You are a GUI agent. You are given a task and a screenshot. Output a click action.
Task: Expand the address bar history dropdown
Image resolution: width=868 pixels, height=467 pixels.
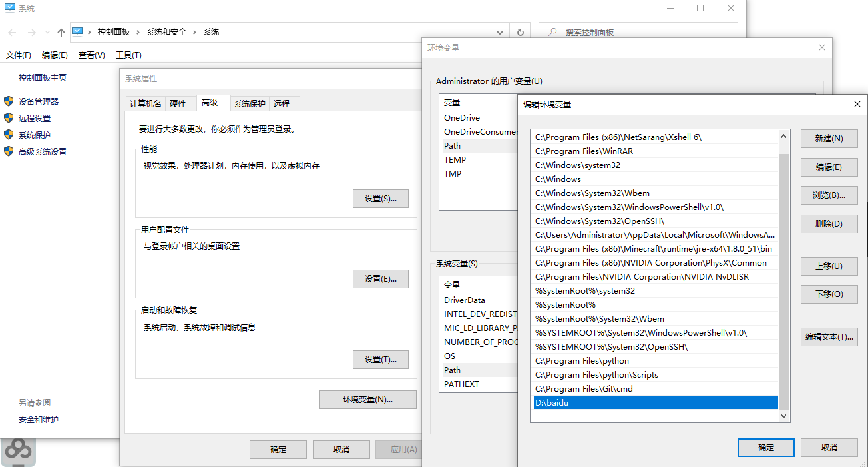[500, 32]
